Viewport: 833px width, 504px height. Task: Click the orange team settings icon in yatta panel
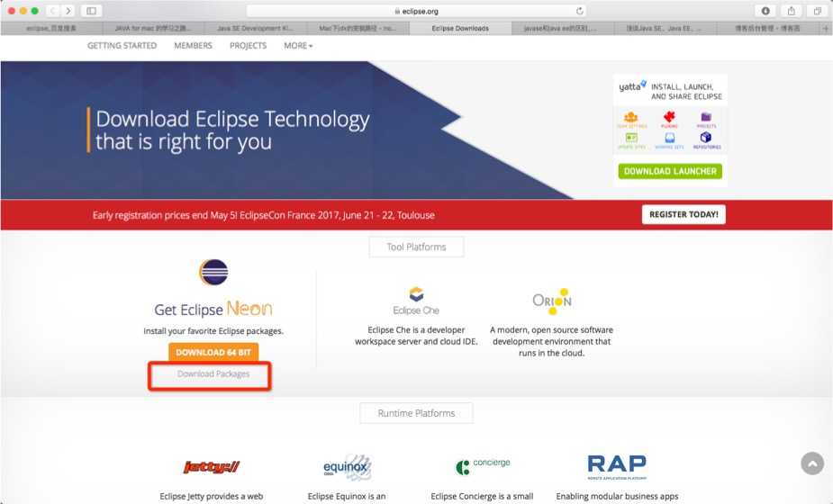(x=631, y=119)
